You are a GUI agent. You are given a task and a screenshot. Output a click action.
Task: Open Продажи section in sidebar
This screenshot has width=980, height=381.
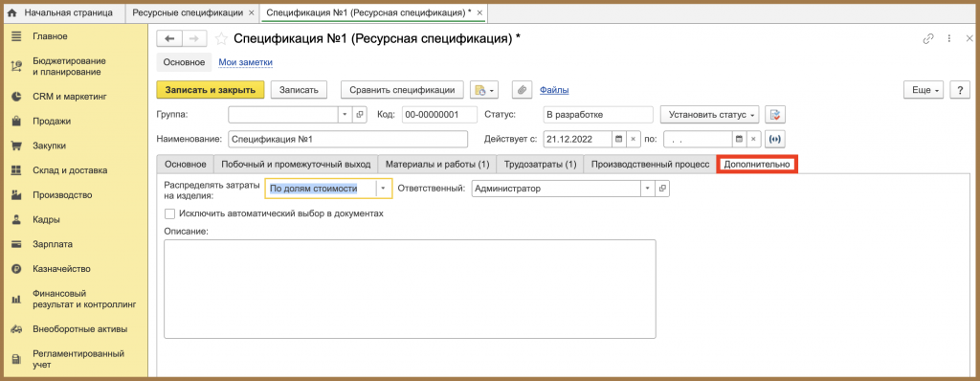52,122
